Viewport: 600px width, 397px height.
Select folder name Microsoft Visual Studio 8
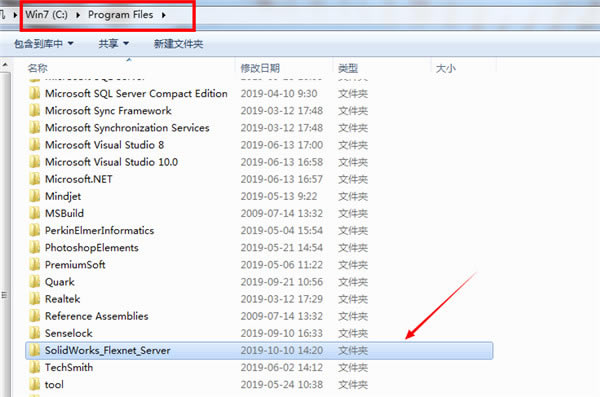click(104, 145)
